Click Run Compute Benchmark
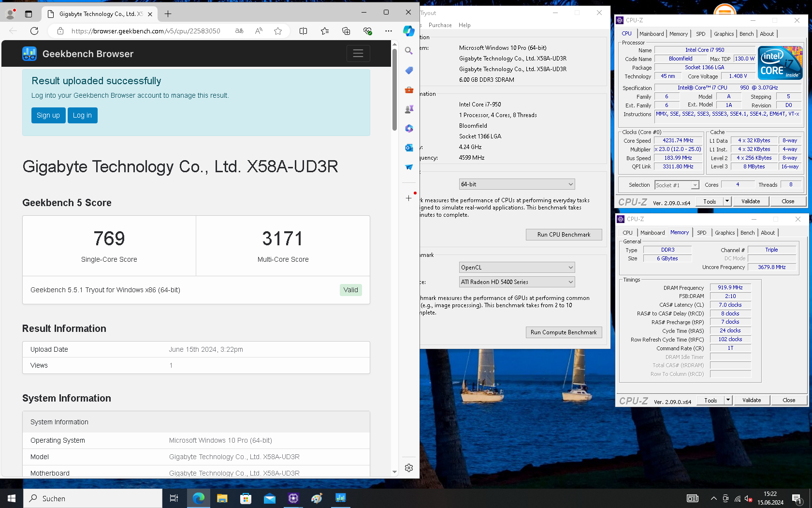 [x=564, y=332]
